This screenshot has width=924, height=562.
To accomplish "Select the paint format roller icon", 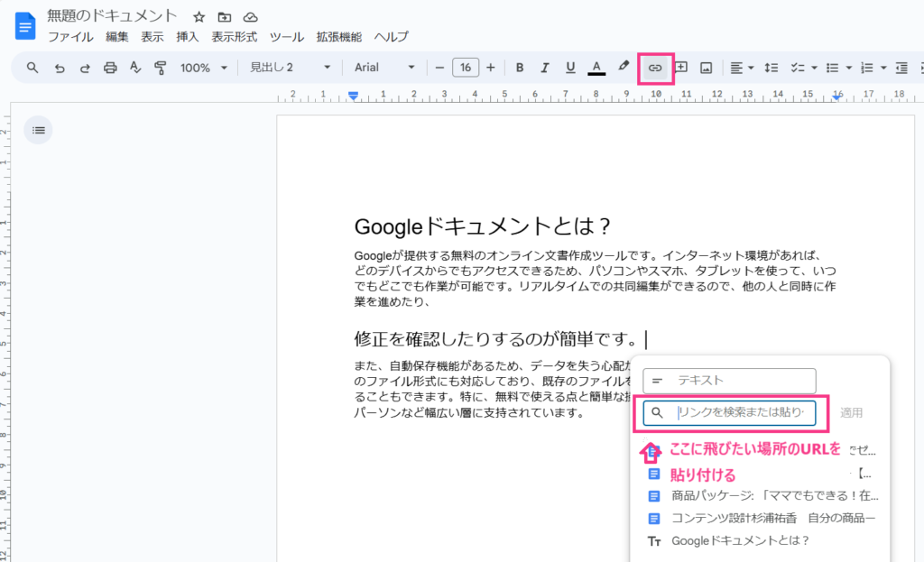I will point(161,68).
